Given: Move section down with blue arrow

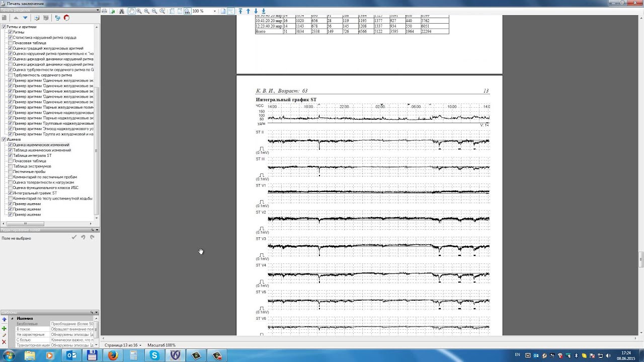Looking at the screenshot, I should tap(25, 18).
